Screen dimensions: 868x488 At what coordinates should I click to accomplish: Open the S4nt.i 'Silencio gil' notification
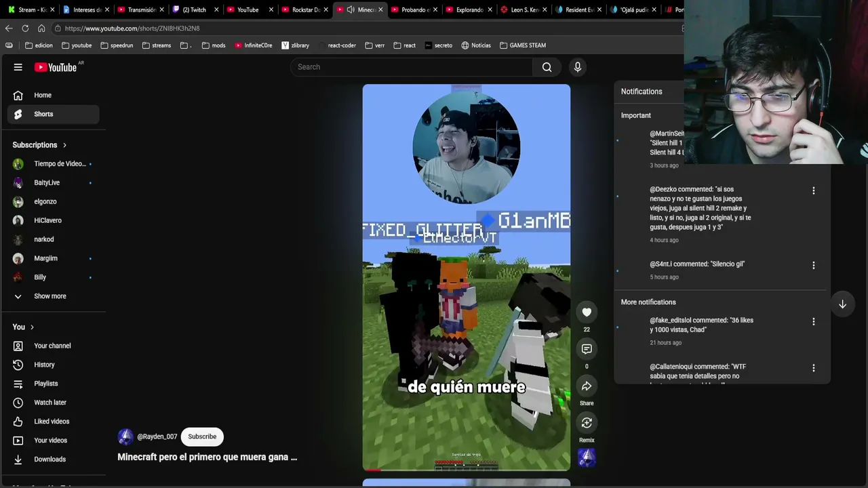(x=697, y=264)
